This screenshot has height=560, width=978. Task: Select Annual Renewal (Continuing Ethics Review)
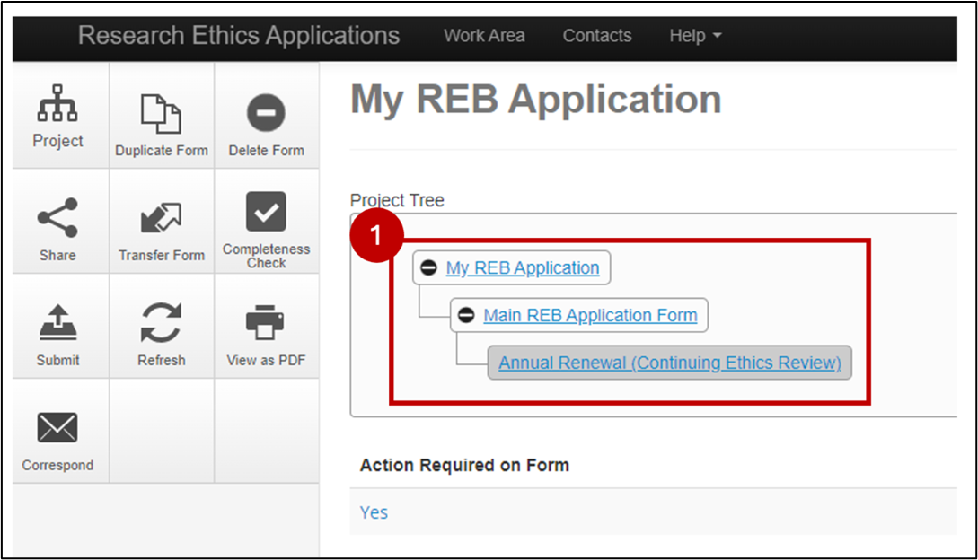670,363
